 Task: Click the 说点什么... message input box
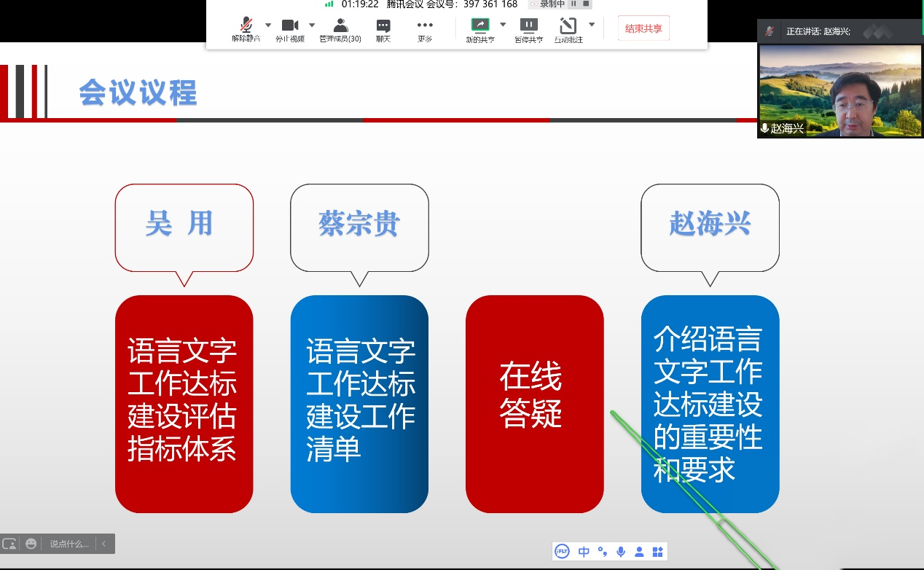pos(69,544)
